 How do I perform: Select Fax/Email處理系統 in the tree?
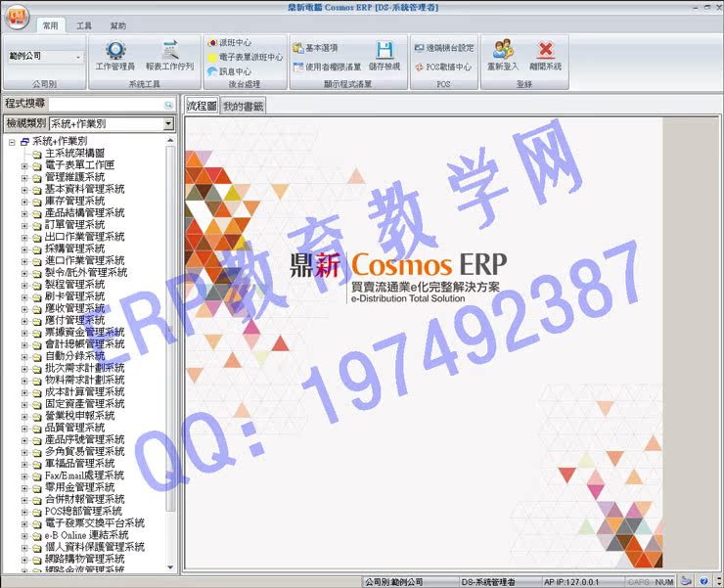84,475
